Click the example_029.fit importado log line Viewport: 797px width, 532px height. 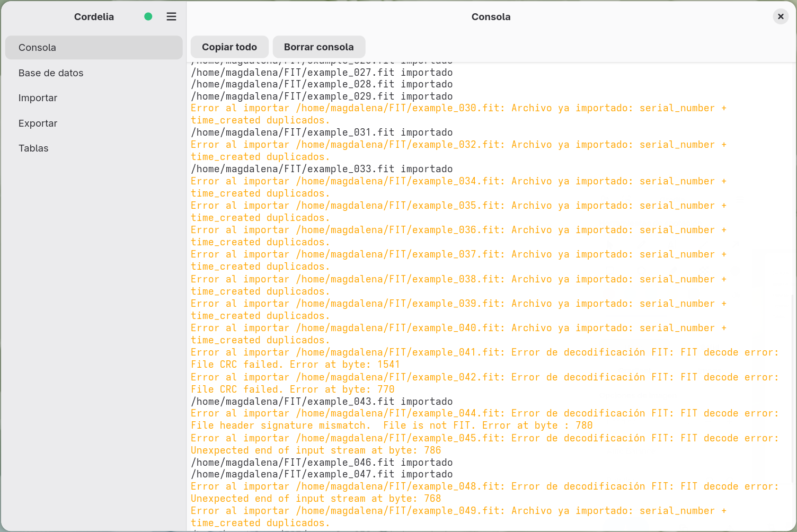click(x=322, y=96)
